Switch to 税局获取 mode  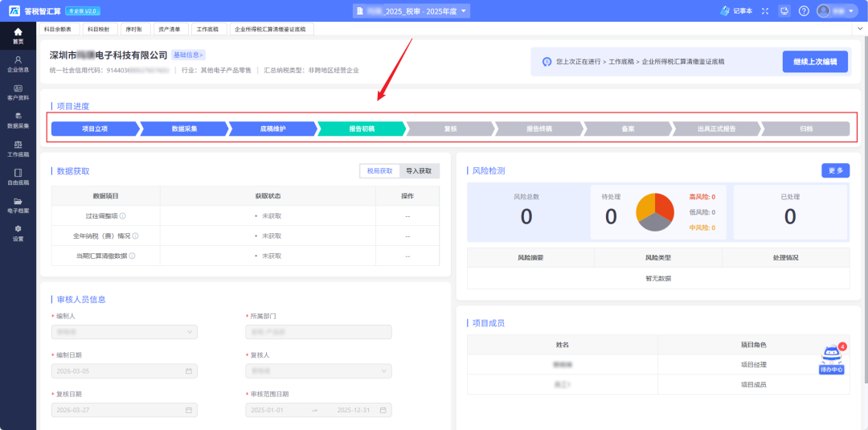tap(379, 171)
